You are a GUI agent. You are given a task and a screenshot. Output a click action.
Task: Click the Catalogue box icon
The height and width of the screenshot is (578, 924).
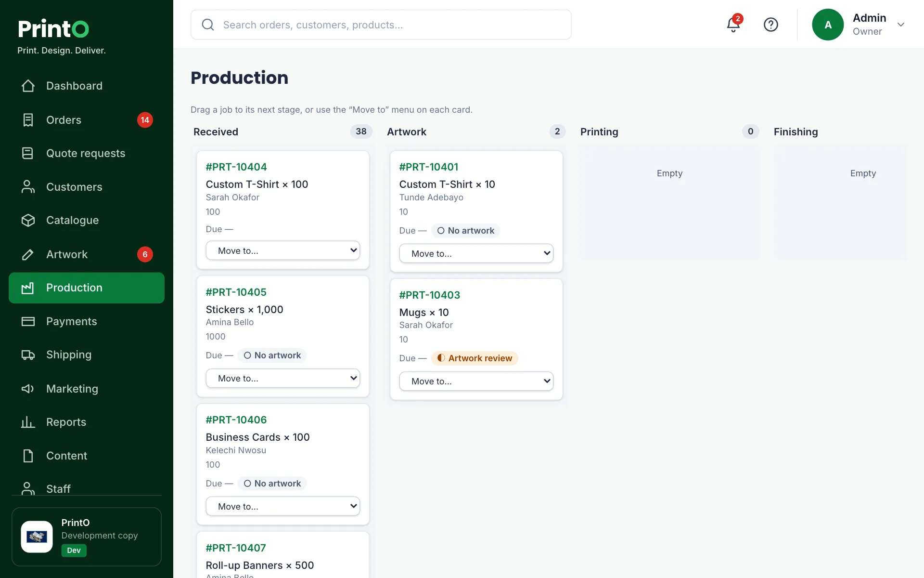[x=28, y=220]
